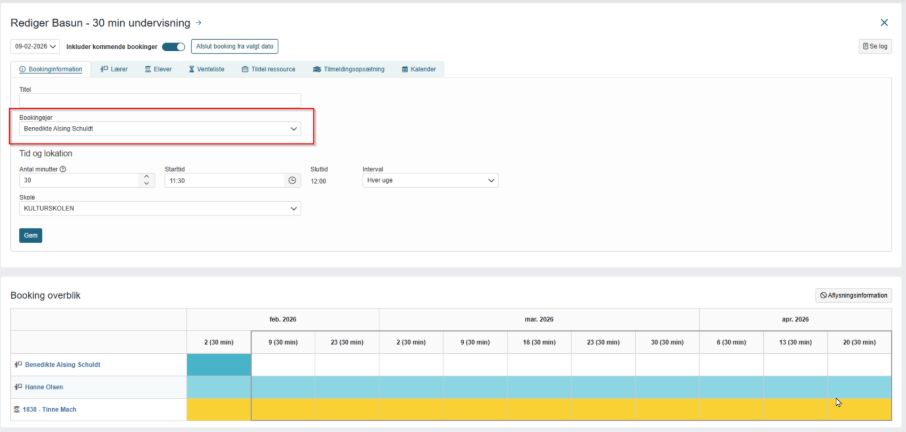Click the clock icon in Starttid field
The image size is (906, 432).
[x=292, y=180]
